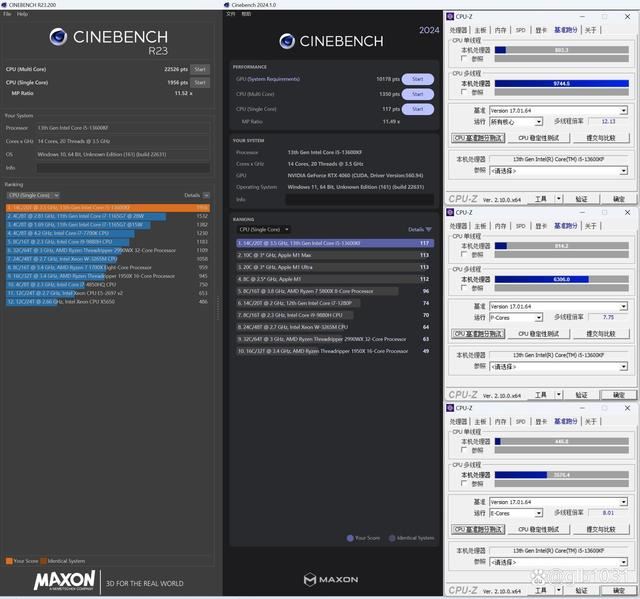
Task: Start the CPU (Single Core) test in Cinebench 2024
Action: click(x=418, y=109)
